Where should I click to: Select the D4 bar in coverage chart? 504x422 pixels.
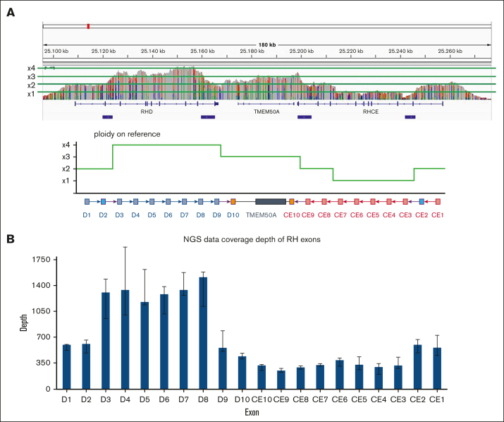click(x=125, y=339)
